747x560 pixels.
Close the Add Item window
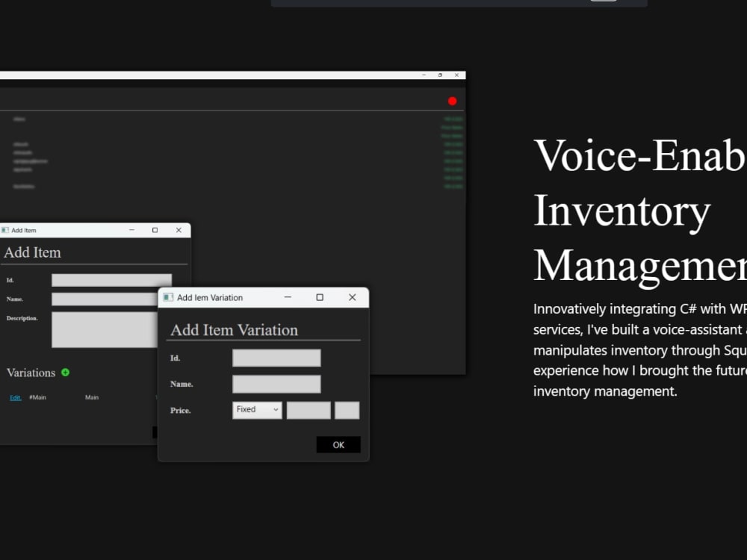click(179, 230)
